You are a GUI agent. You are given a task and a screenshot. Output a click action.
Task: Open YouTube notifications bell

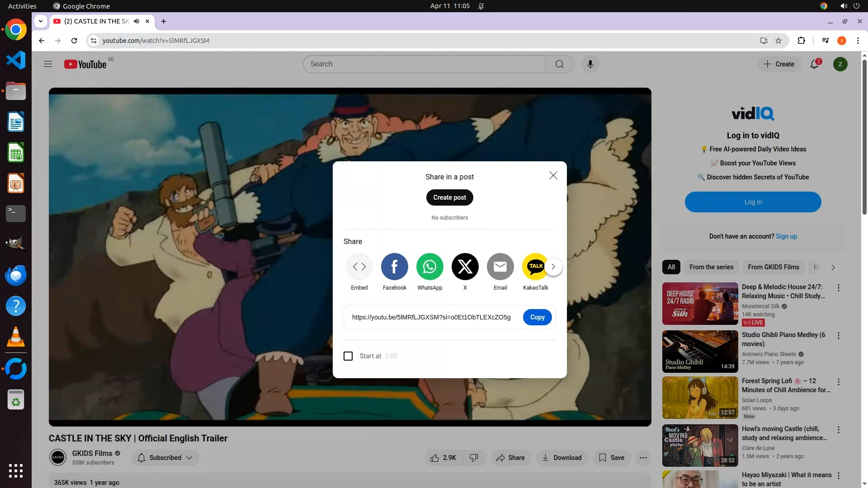point(814,64)
